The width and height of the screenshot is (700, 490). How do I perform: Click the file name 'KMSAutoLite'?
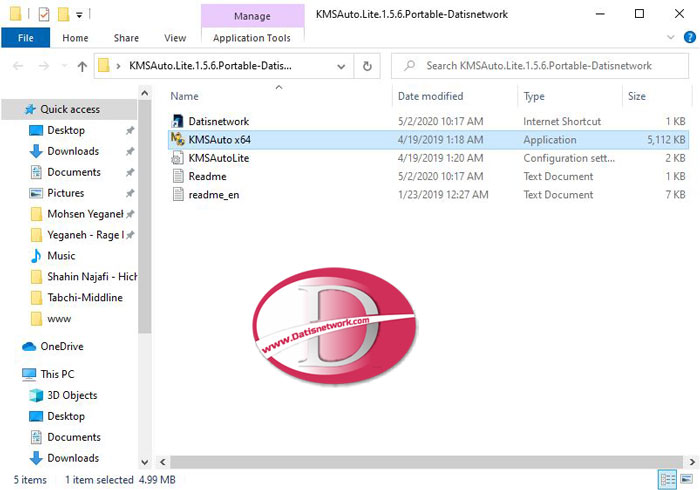click(x=219, y=158)
